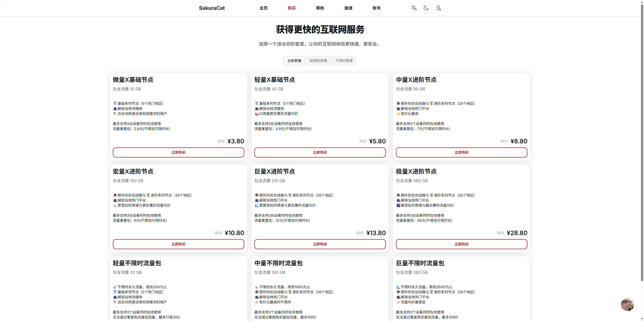Go to the 主页 menu item
644x321 pixels.
[263, 8]
